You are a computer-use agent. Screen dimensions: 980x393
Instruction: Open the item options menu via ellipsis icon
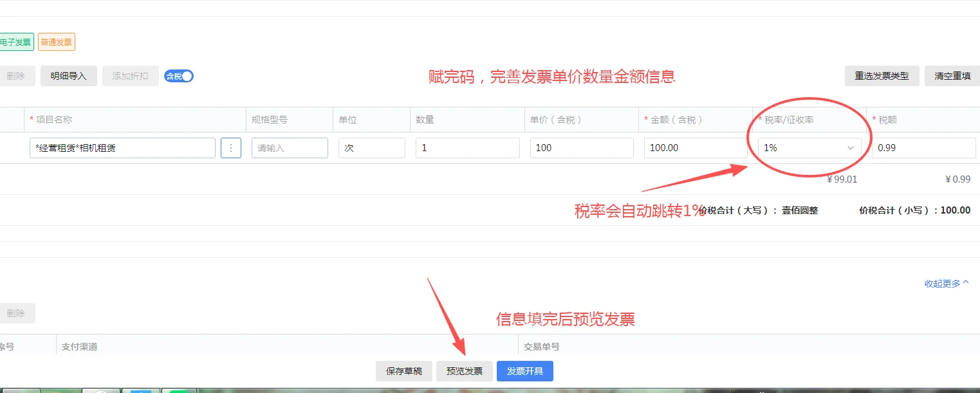(x=230, y=148)
